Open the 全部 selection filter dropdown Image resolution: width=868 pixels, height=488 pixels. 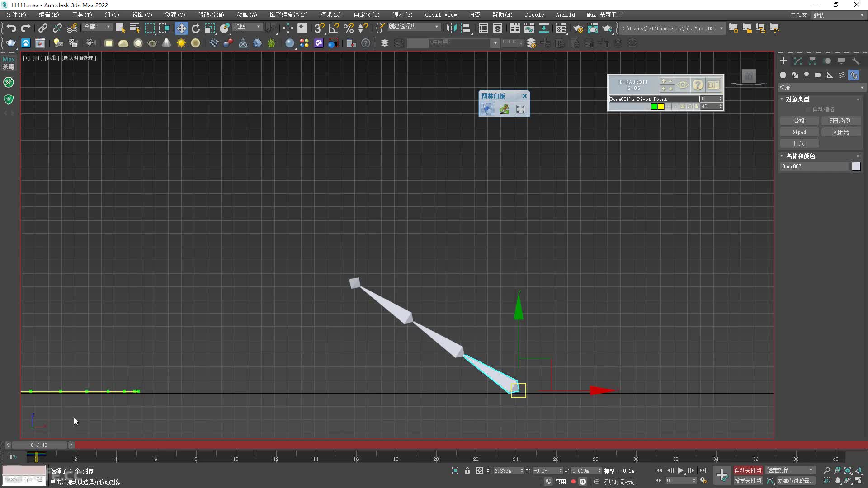[x=97, y=27]
